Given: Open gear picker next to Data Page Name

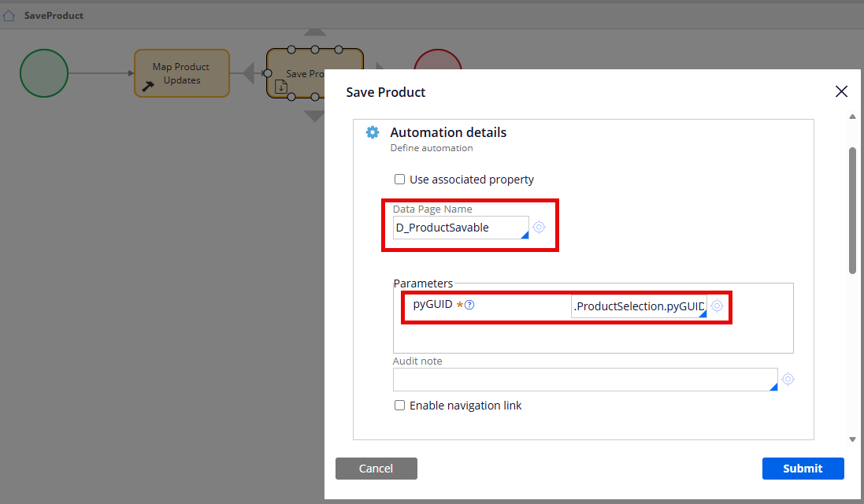Looking at the screenshot, I should pos(539,227).
